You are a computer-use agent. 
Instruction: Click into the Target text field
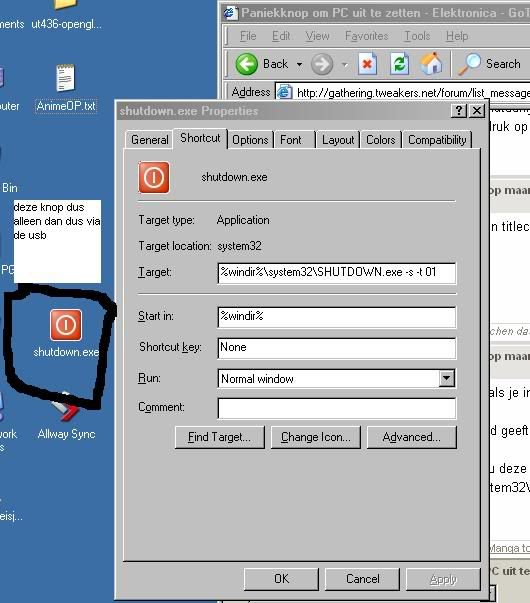337,273
